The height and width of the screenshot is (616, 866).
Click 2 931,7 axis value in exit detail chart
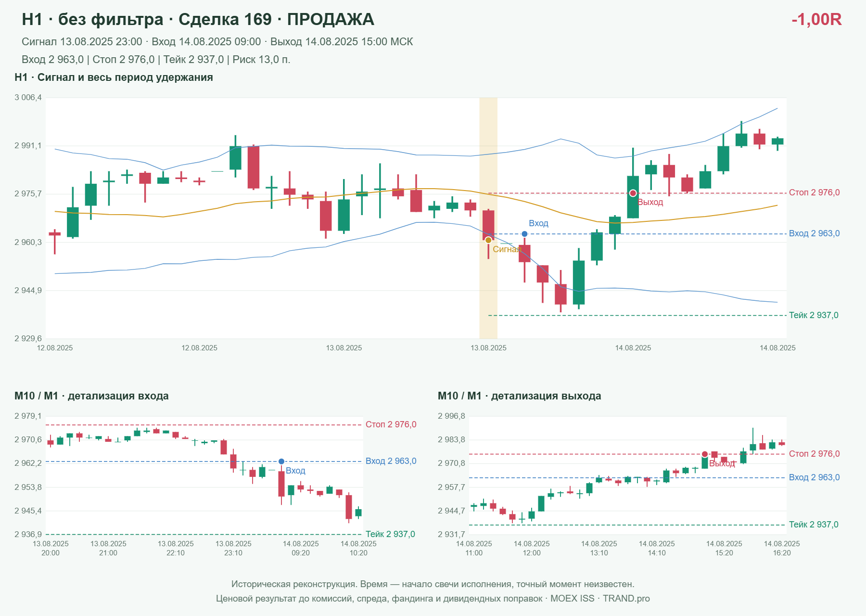[451, 534]
